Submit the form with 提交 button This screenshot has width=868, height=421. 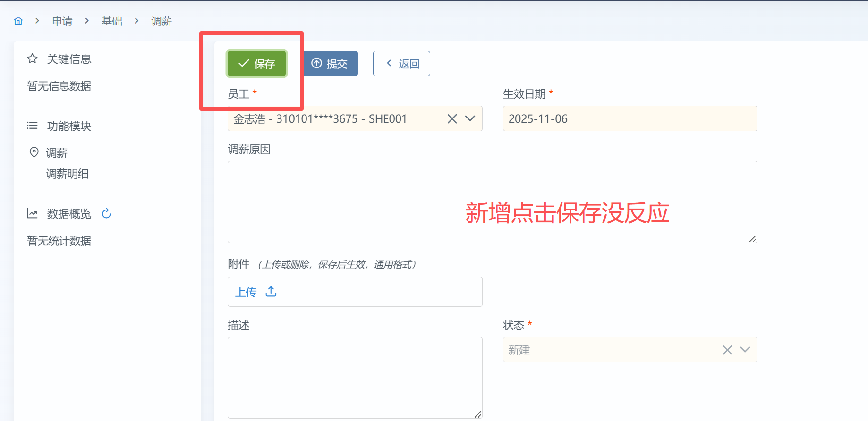(x=330, y=64)
